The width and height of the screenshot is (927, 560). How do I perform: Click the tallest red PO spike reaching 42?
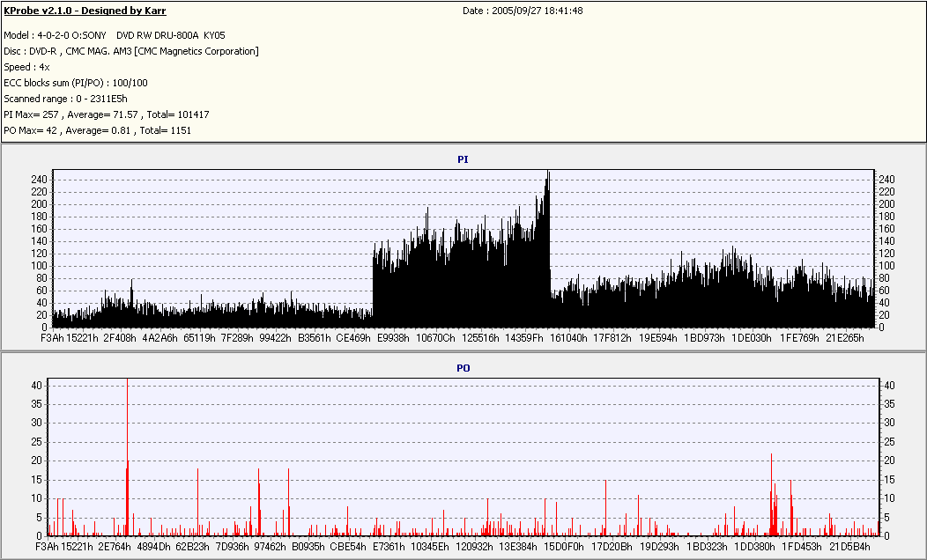(127, 455)
